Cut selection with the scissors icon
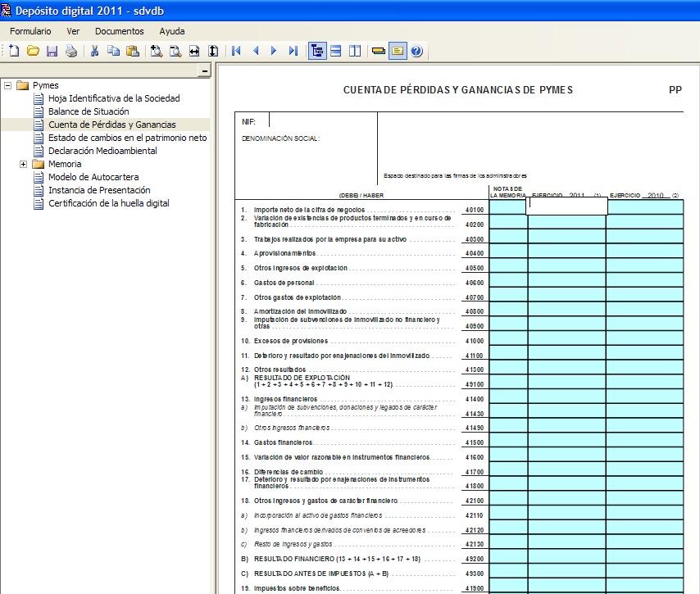Image resolution: width=700 pixels, height=594 pixels. click(94, 51)
